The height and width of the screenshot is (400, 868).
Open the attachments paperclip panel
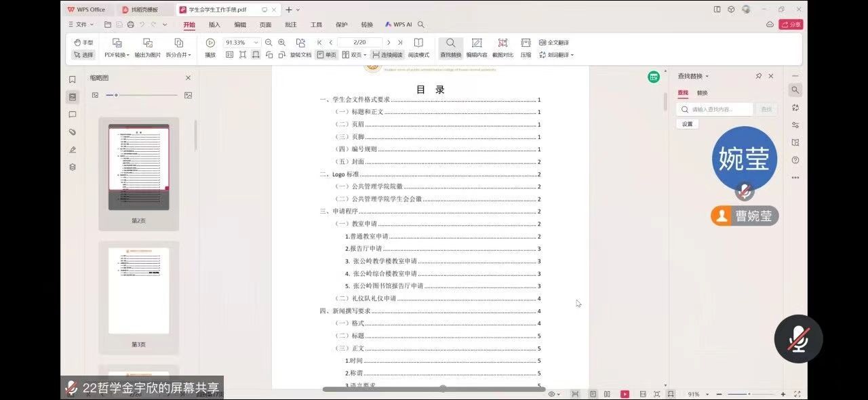[x=73, y=132]
